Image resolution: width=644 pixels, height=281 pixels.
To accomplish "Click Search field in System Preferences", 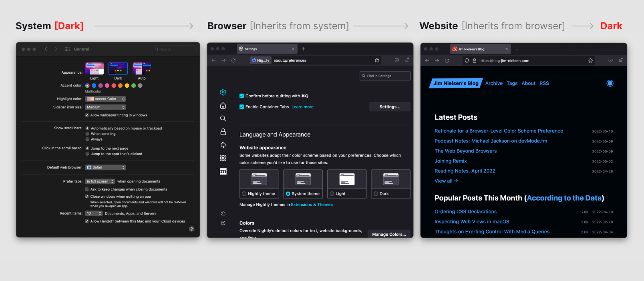I will pos(175,49).
